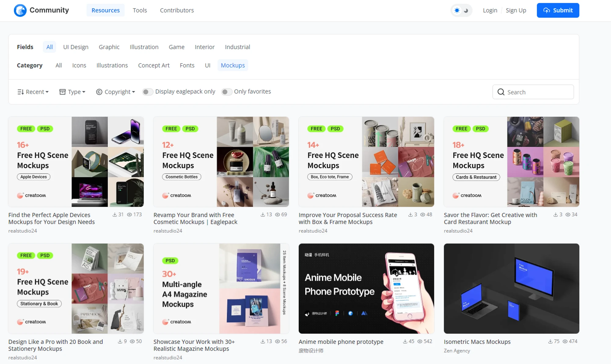Click the Eagle Community logo icon
This screenshot has width=611, height=364.
pyautogui.click(x=20, y=10)
